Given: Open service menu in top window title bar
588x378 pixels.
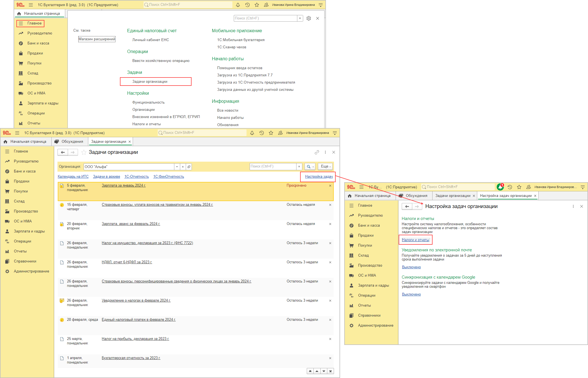Looking at the screenshot, I should (321, 5).
